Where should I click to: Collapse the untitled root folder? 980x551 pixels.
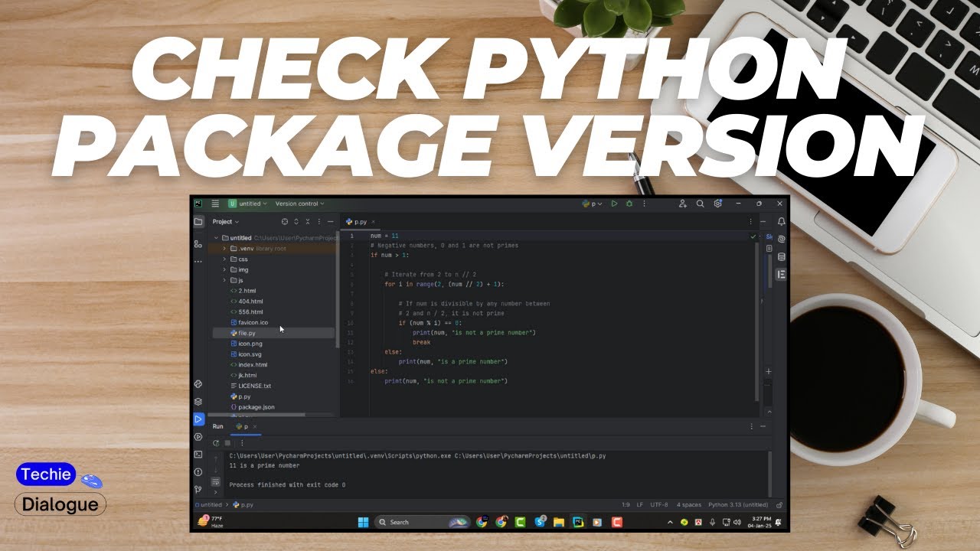[216, 238]
